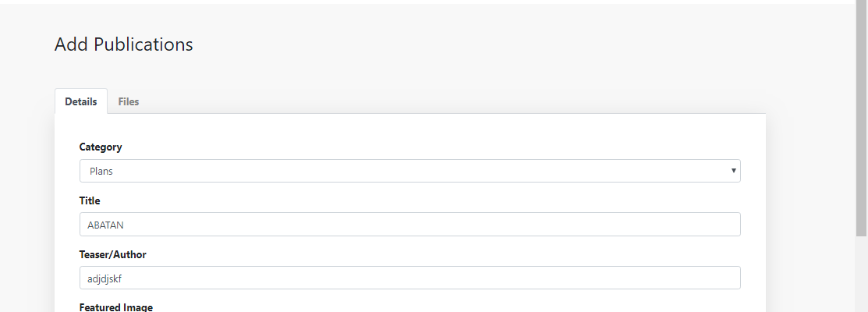Screen dimensions: 868x312
Task: Click the Featured Image label
Action: pos(115,307)
